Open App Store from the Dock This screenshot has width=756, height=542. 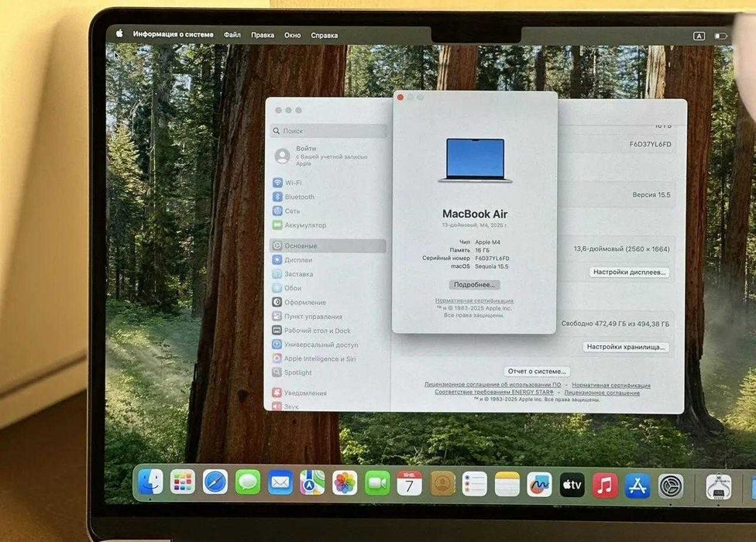click(638, 486)
